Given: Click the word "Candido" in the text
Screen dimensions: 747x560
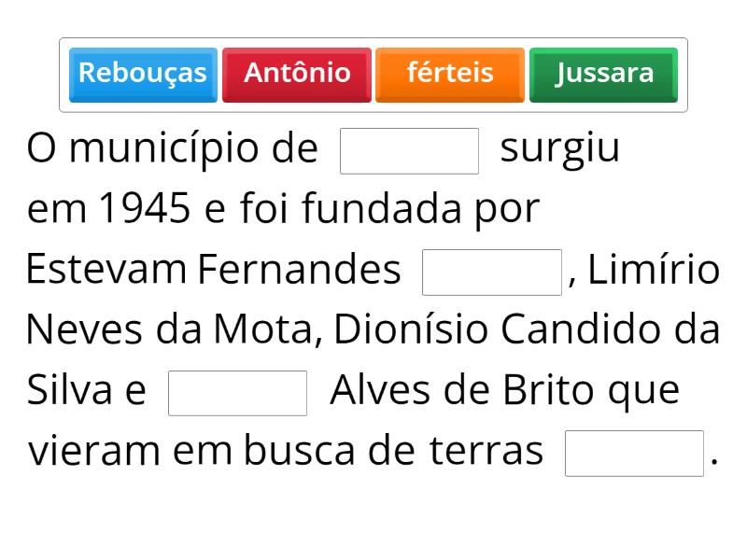Looking at the screenshot, I should (571, 329).
